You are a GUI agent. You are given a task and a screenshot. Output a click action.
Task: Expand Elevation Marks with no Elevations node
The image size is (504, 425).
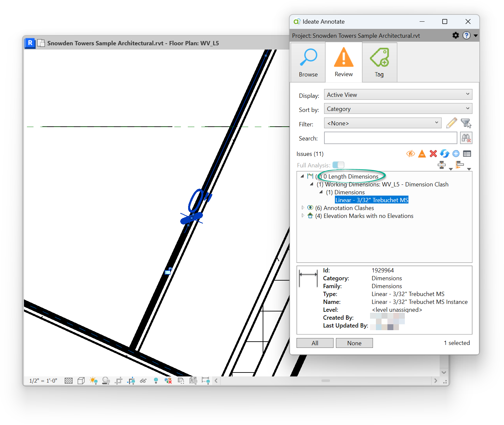(x=303, y=216)
